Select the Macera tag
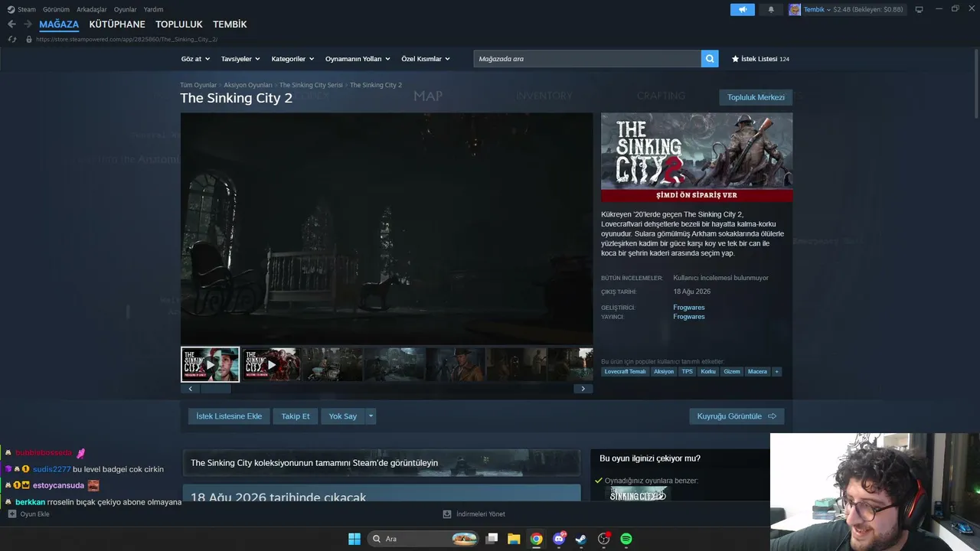 click(x=757, y=372)
